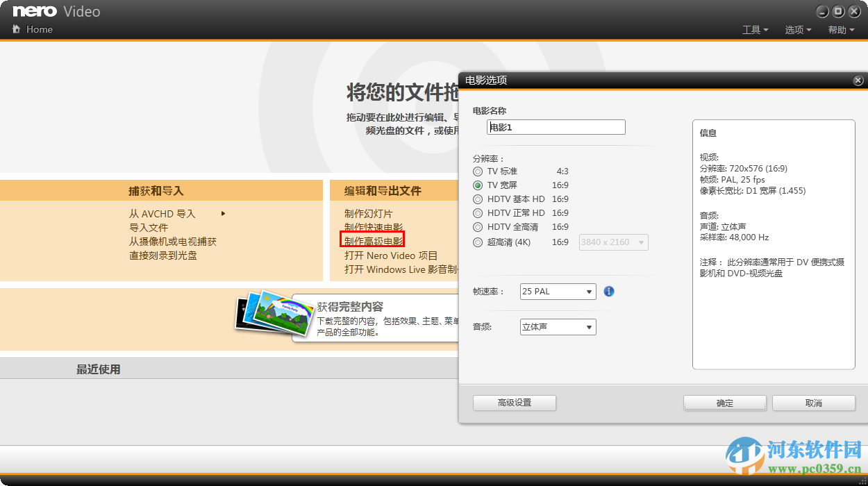Click the 取消 button

[813, 403]
